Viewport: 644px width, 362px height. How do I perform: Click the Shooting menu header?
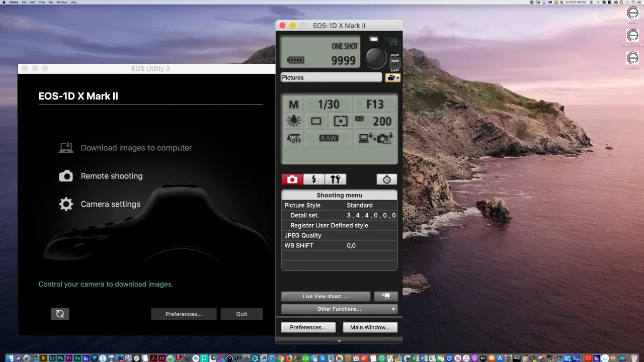point(339,195)
